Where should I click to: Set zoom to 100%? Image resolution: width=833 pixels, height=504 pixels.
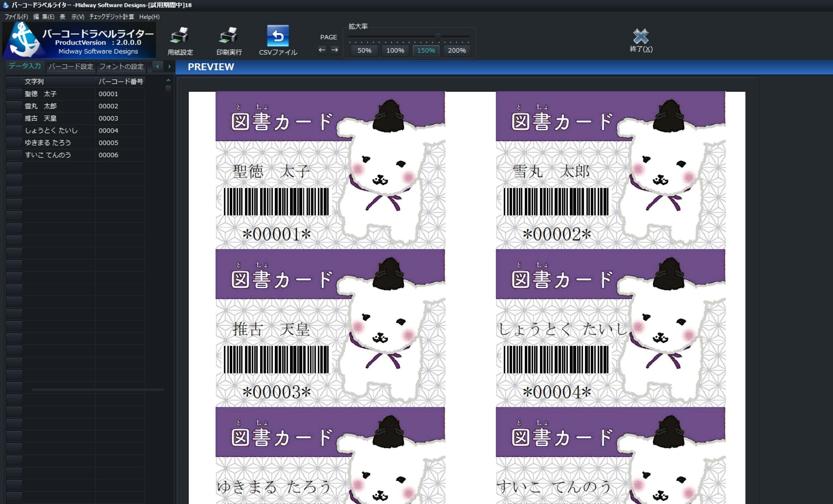point(395,50)
